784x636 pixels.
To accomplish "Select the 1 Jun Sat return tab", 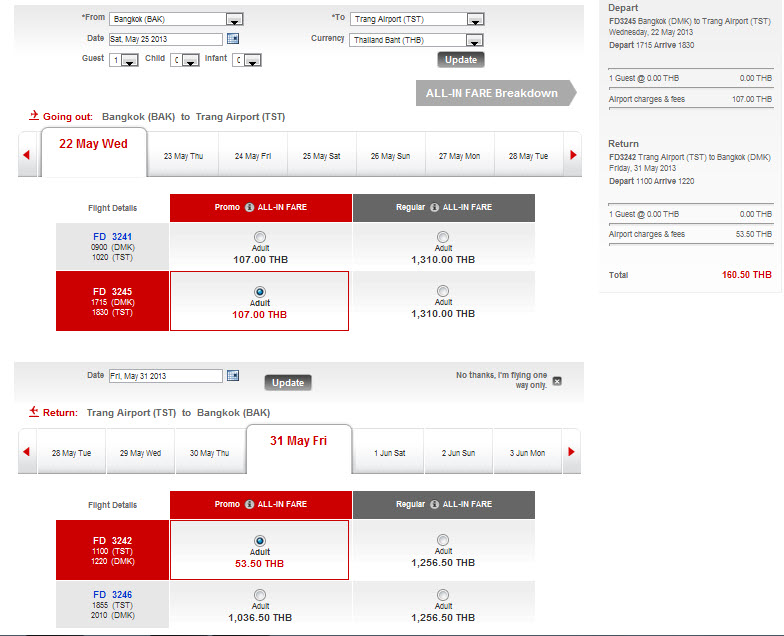I will tap(390, 452).
